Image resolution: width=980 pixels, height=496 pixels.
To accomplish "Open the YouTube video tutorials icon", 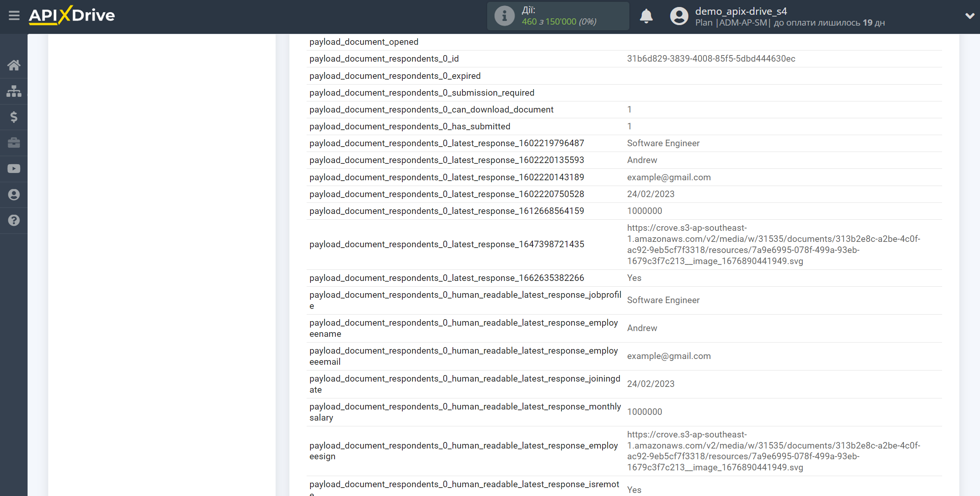I will [14, 169].
